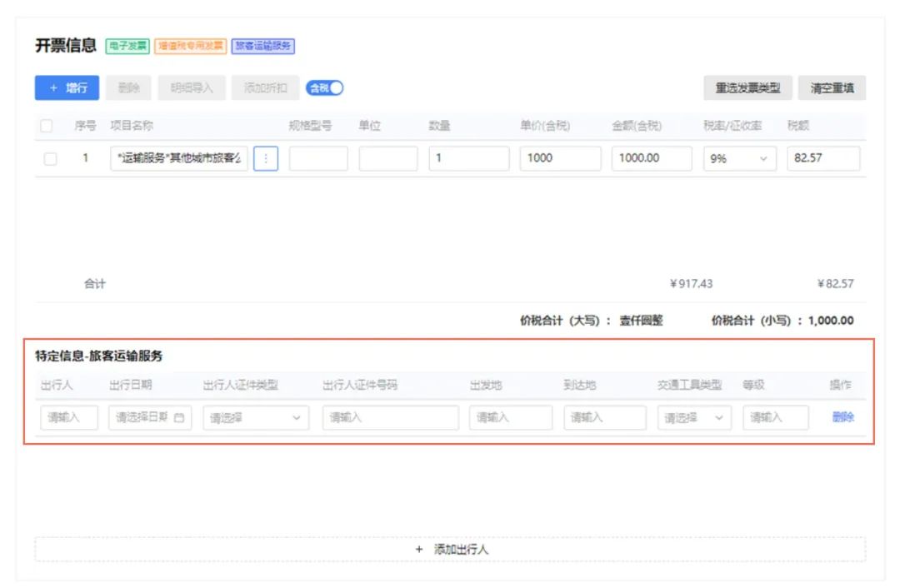
Task: Click the 增行 add row button
Action: tap(67, 87)
